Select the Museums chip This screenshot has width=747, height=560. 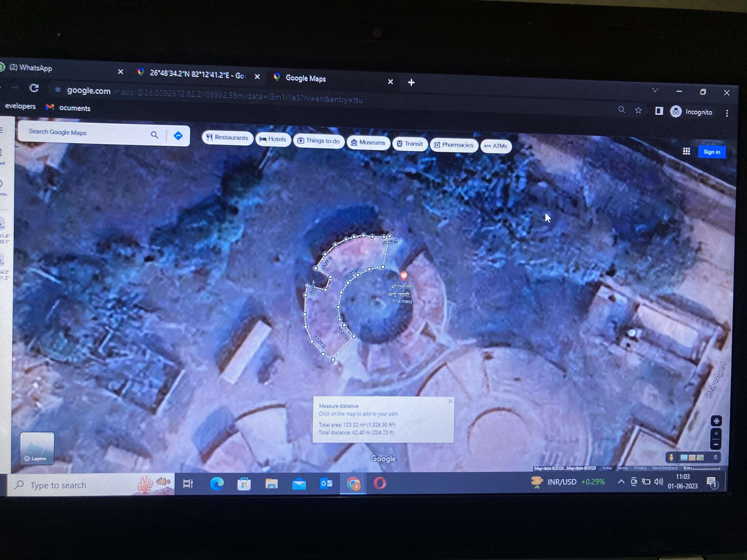[368, 143]
